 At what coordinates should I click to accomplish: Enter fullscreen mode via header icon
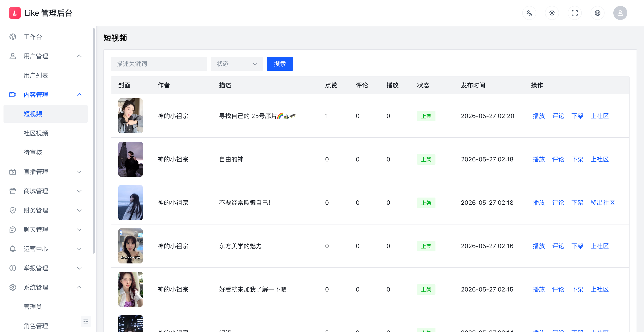tap(575, 13)
